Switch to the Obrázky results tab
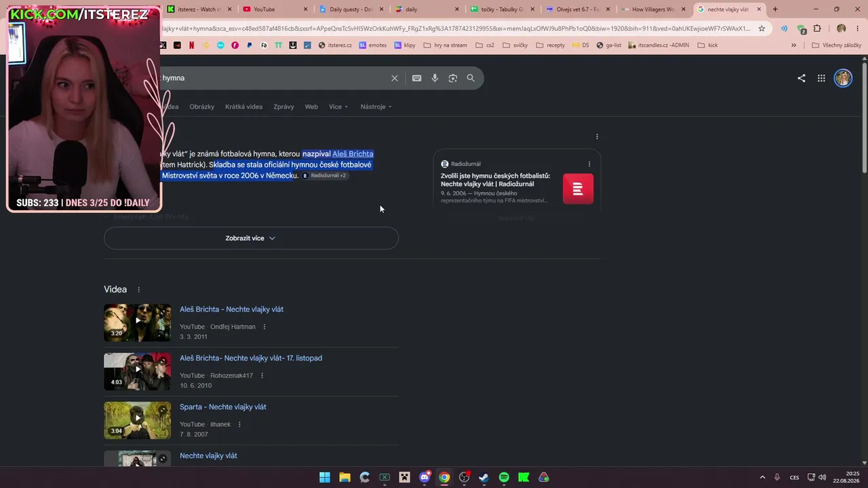Viewport: 868px width, 488px height. coord(202,106)
